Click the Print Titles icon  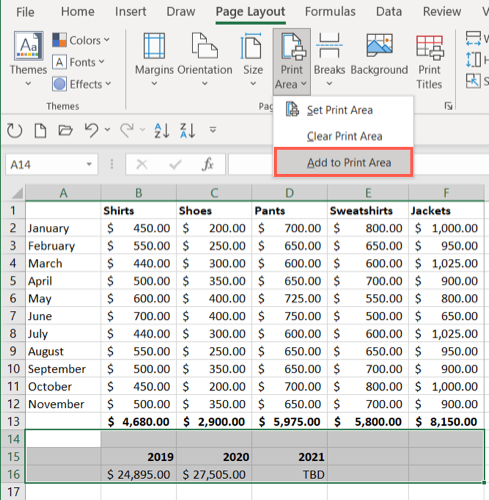point(430,47)
